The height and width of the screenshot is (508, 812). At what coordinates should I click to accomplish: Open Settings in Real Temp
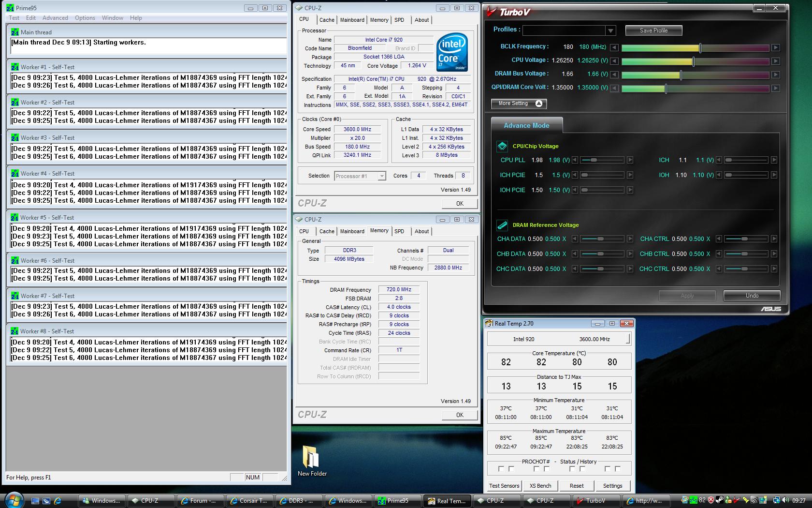[x=612, y=486]
